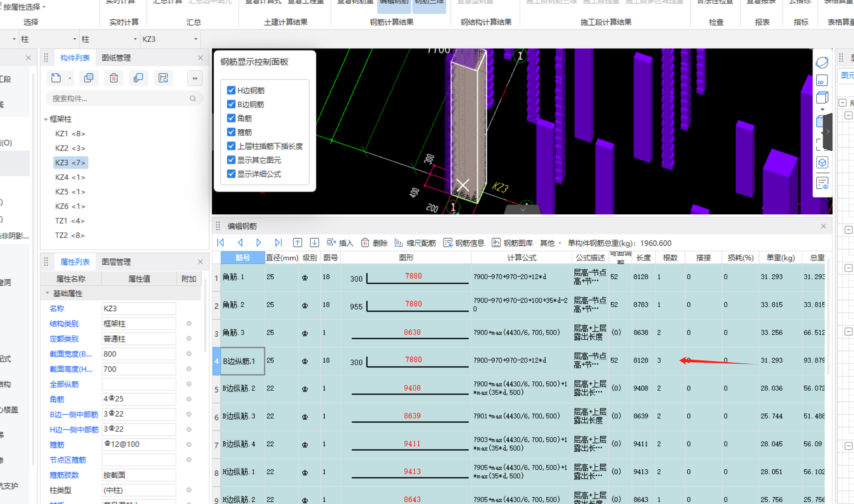Switch to the 图层管理 tab
Screen dimensions: 854x504
pos(116,262)
